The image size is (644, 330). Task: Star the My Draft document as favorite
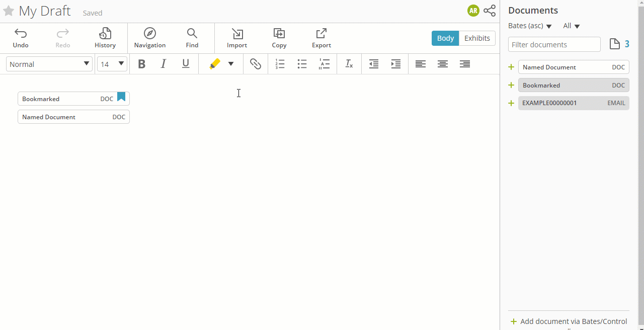click(9, 11)
